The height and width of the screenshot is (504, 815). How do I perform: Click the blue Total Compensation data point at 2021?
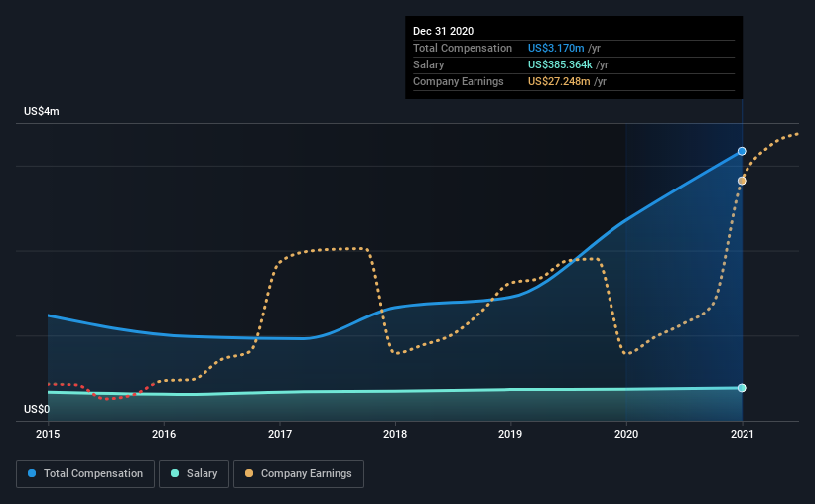(742, 151)
